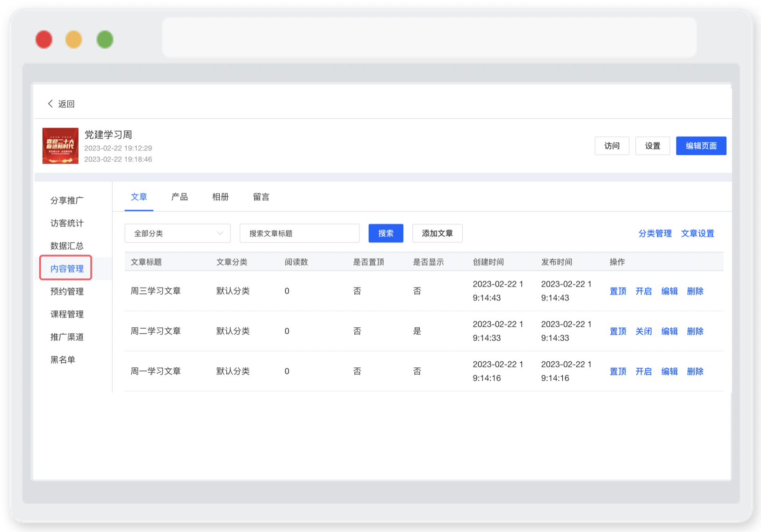Click the green macOS window dot
This screenshot has height=532, width=761.
tap(105, 40)
